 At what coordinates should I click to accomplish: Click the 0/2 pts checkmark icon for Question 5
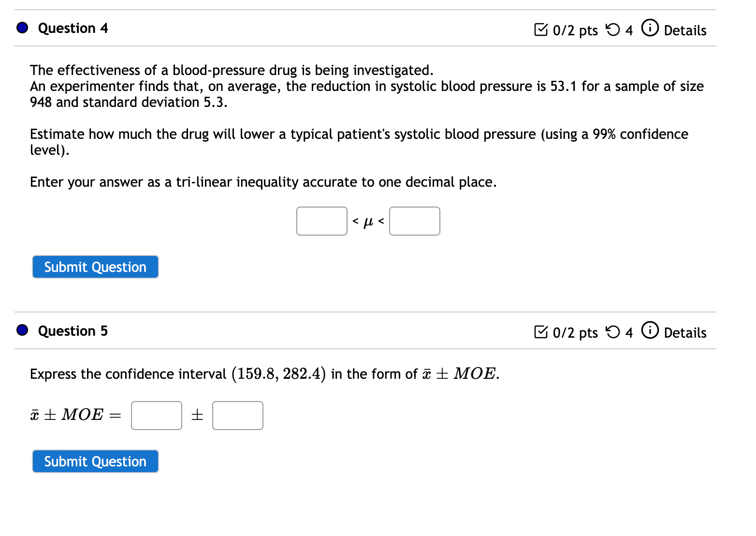point(541,332)
